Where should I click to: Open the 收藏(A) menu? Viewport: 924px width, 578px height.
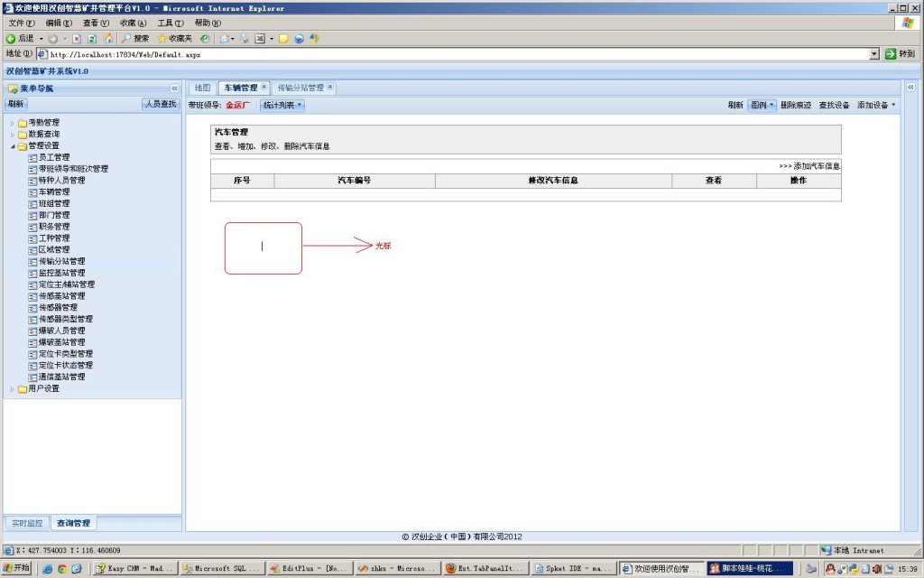click(134, 23)
